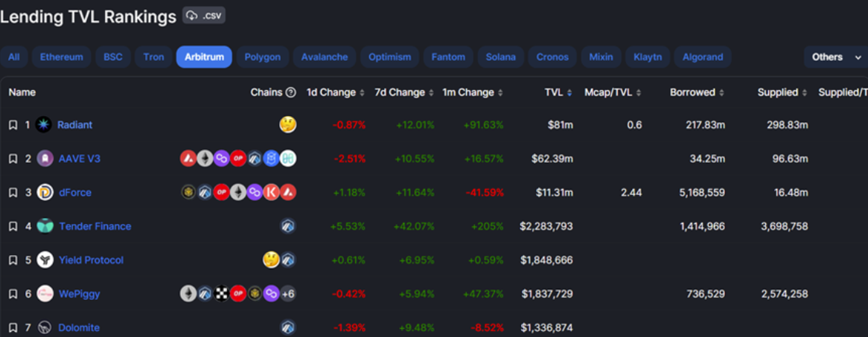
Task: Bookmark the Radiant protocol row
Action: coord(13,125)
